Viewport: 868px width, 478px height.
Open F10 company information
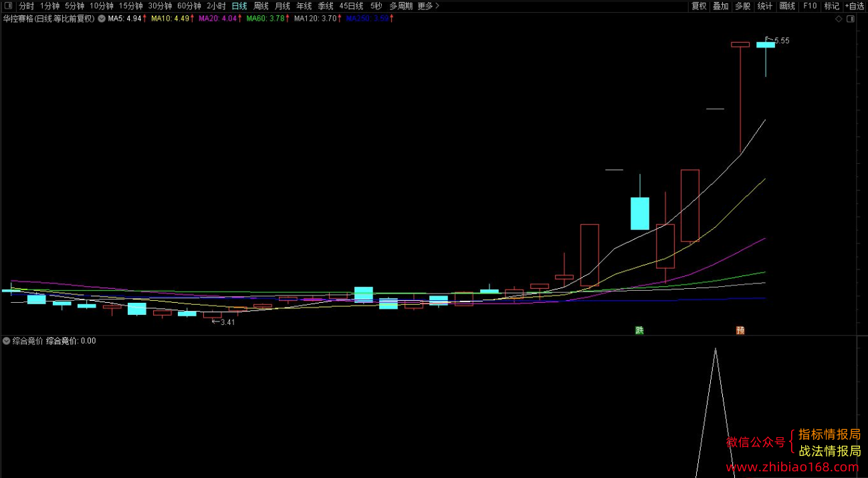click(x=810, y=6)
